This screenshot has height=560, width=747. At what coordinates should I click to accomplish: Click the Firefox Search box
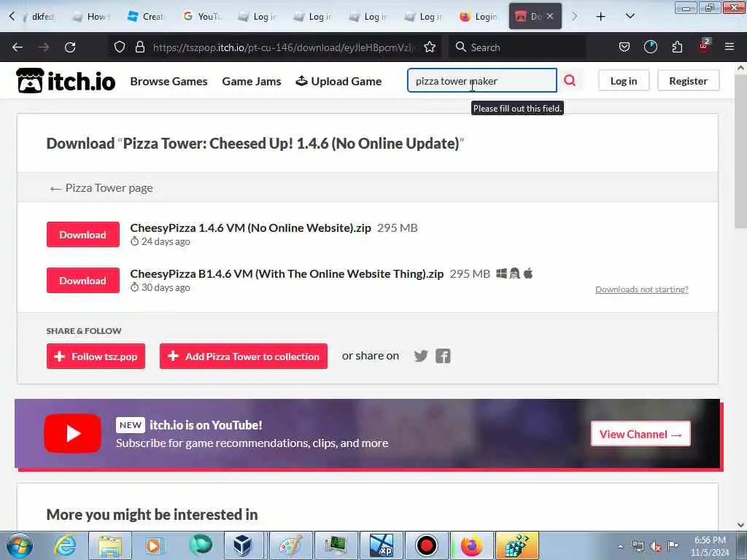(x=517, y=47)
